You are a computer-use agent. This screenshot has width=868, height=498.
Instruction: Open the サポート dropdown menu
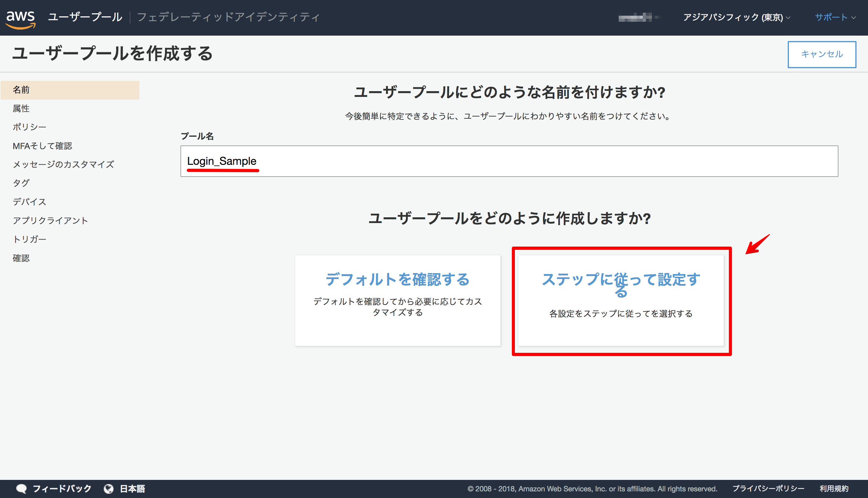click(x=835, y=17)
